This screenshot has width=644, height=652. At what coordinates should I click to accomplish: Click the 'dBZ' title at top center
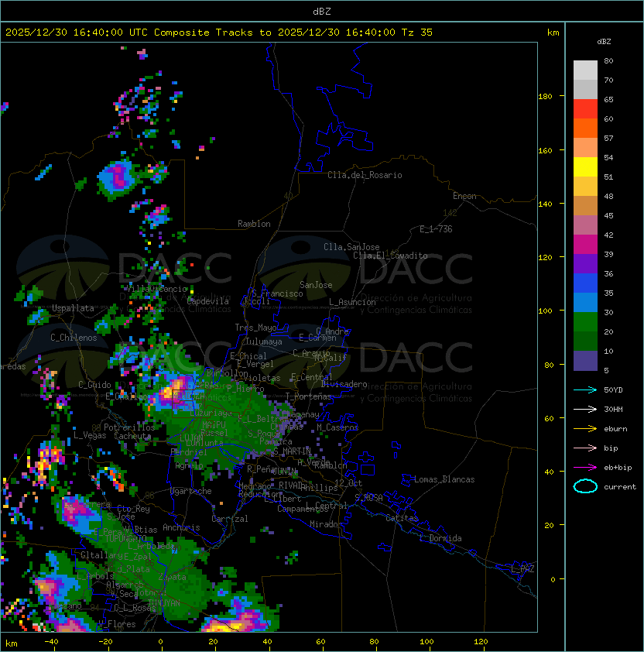pyautogui.click(x=322, y=11)
